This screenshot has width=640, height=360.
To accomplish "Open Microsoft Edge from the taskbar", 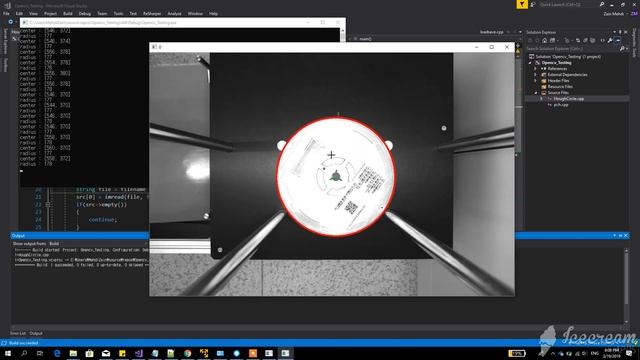I will [x=57, y=353].
